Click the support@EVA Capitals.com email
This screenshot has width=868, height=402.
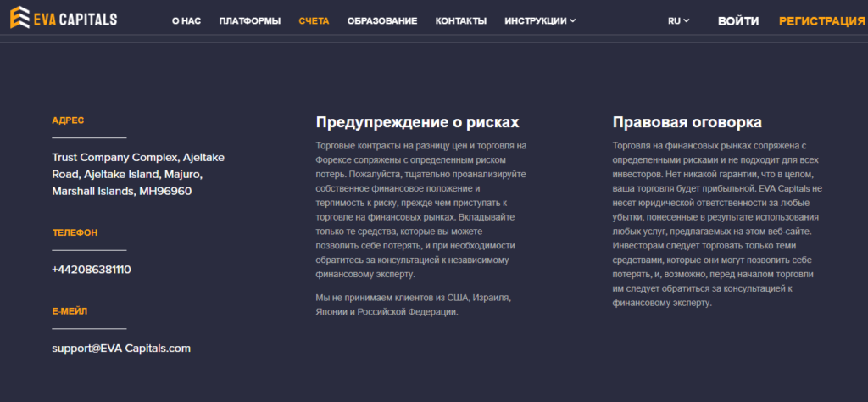click(x=121, y=349)
